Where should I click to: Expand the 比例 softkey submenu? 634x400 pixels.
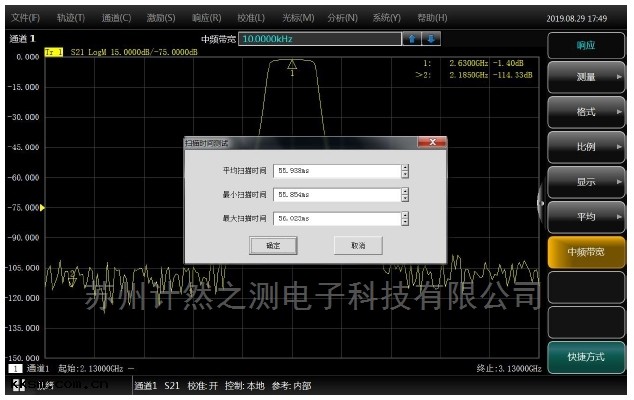[x=587, y=147]
